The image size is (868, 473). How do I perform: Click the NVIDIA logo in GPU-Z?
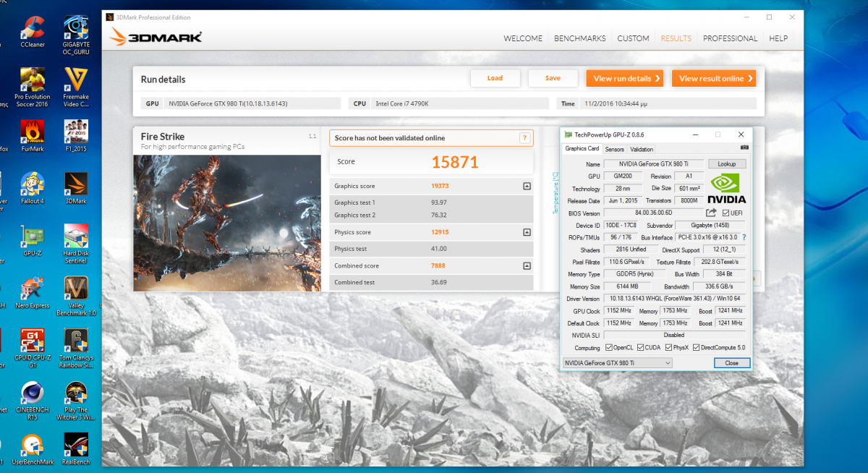[x=727, y=189]
